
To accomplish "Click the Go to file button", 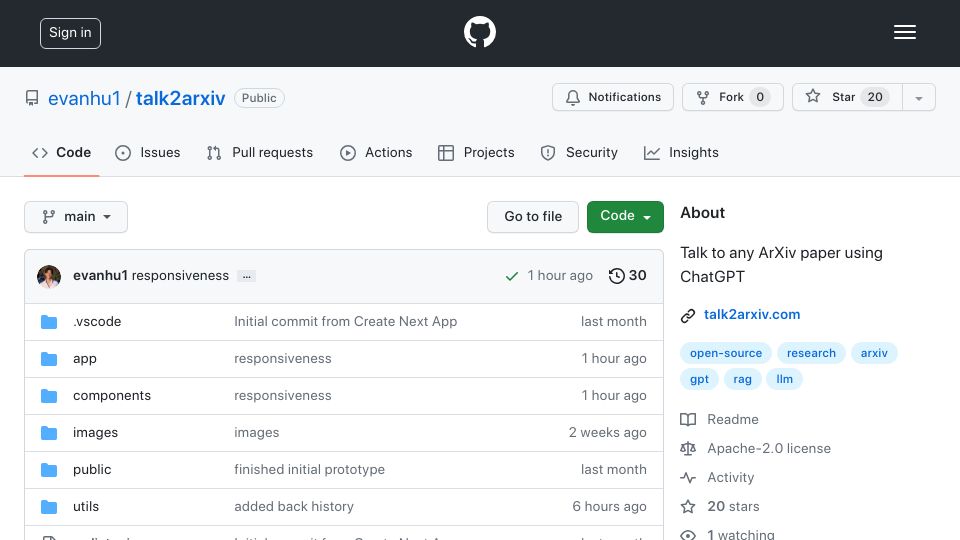I will pos(533,217).
